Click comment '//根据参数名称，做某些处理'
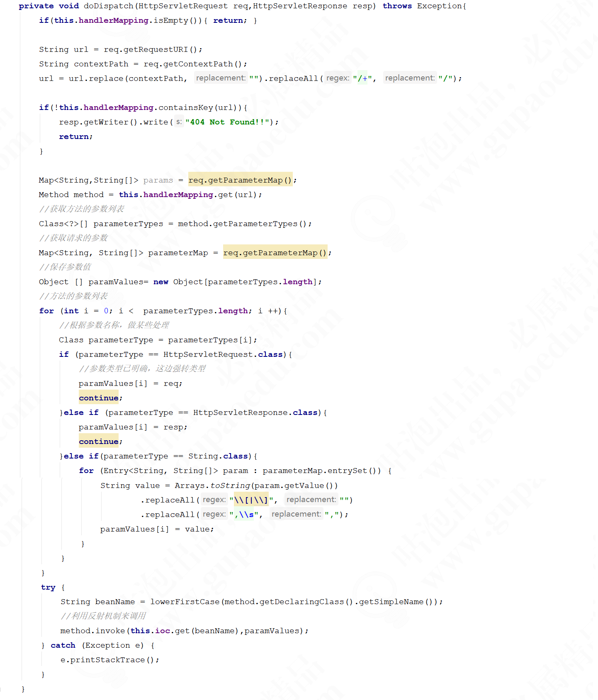The image size is (598, 700). [114, 325]
